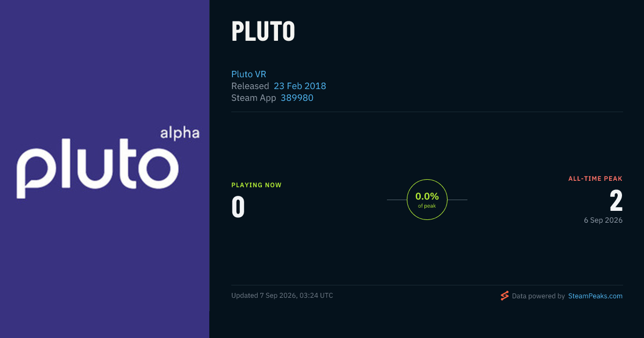This screenshot has height=338, width=644.
Task: Click the 'Released' label
Action: click(250, 86)
